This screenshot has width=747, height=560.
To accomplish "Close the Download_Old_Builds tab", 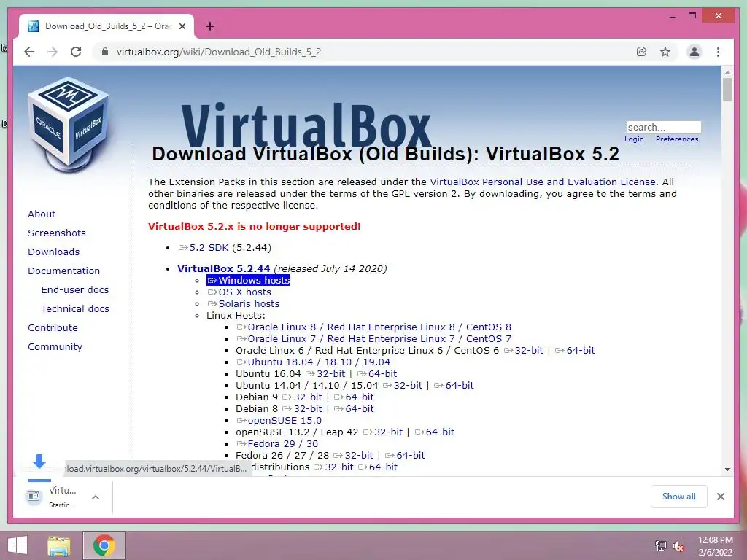I will pyautogui.click(x=182, y=26).
